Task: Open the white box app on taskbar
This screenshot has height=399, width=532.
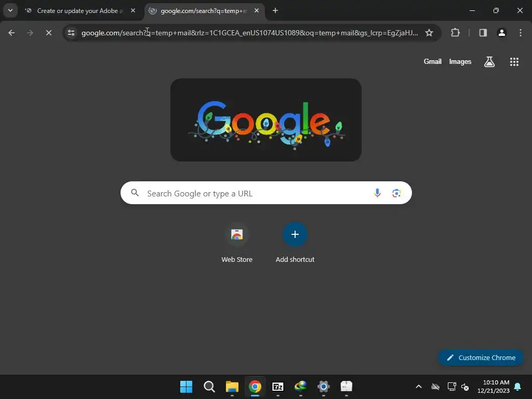Action: pyautogui.click(x=347, y=387)
